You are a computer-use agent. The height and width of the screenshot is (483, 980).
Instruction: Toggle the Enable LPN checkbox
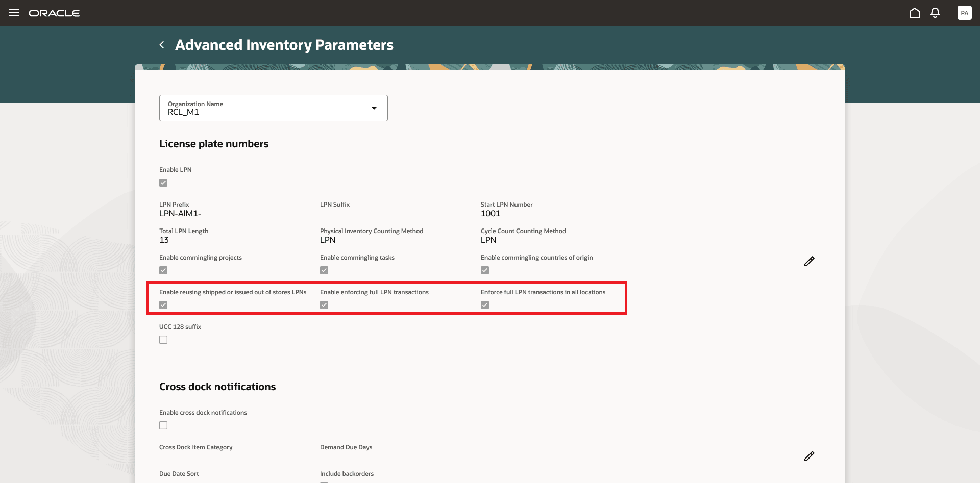(163, 183)
